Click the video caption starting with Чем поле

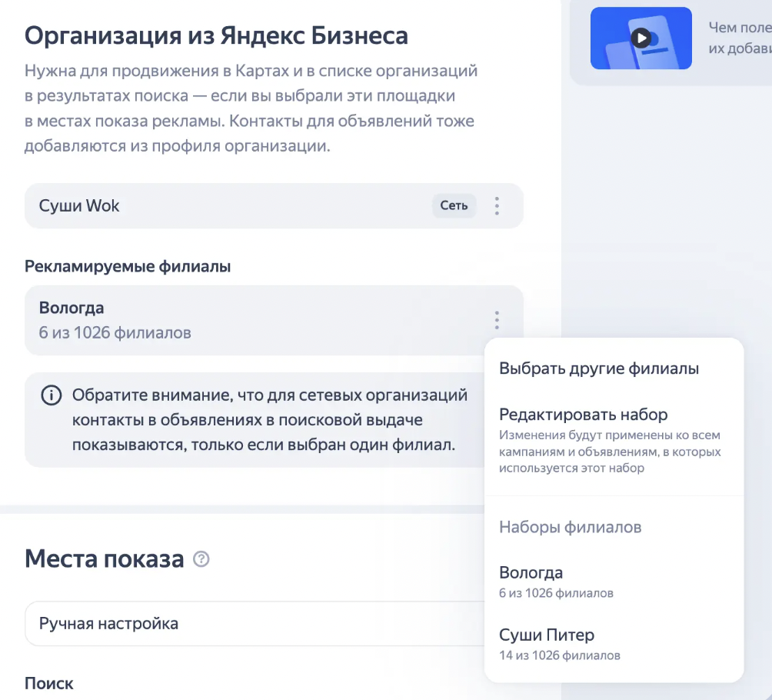tap(740, 38)
